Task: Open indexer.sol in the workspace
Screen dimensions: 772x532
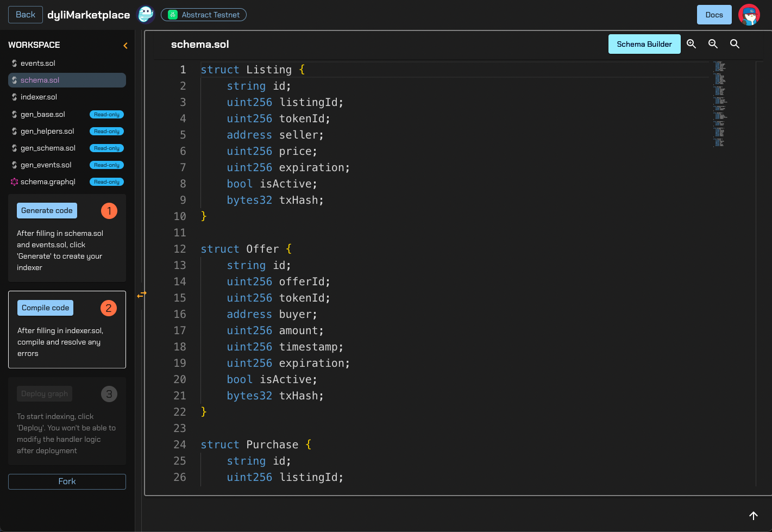Action: (39, 97)
